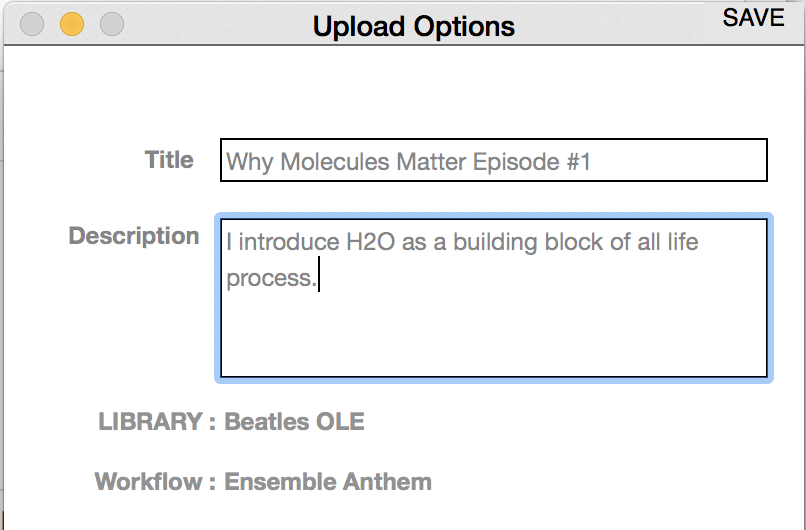Click the "Workflow :" label
The width and height of the screenshot is (806, 530).
155,482
